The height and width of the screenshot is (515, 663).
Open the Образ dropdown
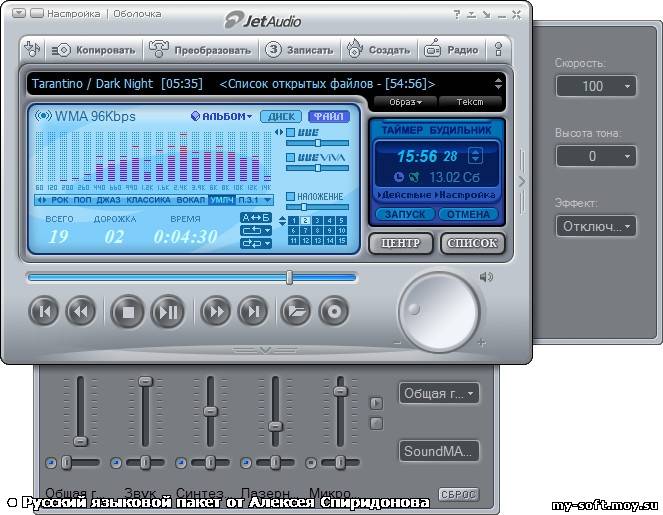click(405, 102)
